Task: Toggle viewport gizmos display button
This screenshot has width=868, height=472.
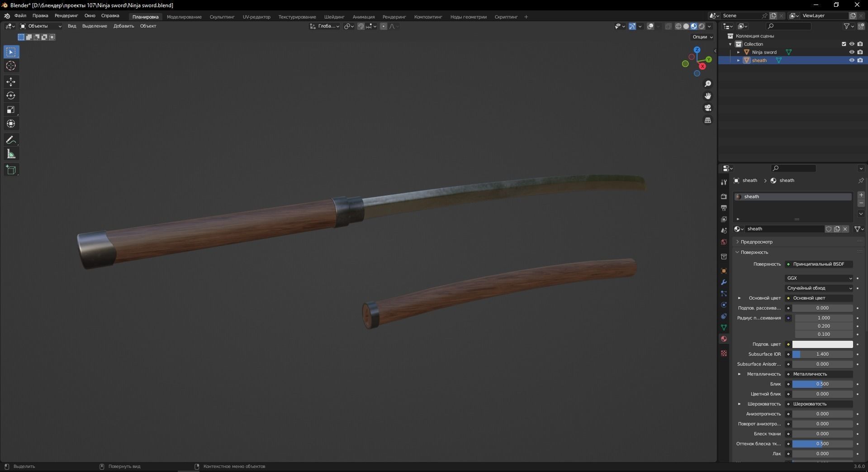Action: click(x=632, y=26)
